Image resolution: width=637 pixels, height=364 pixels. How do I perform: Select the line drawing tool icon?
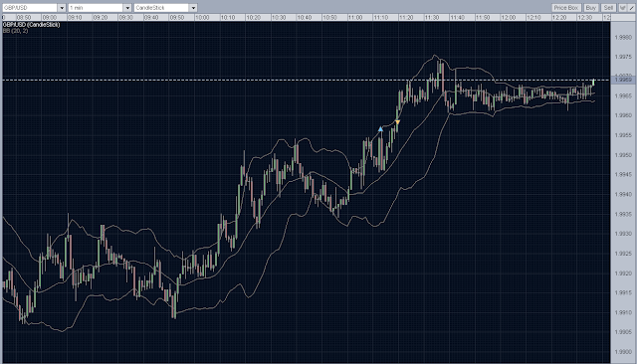coord(632,8)
